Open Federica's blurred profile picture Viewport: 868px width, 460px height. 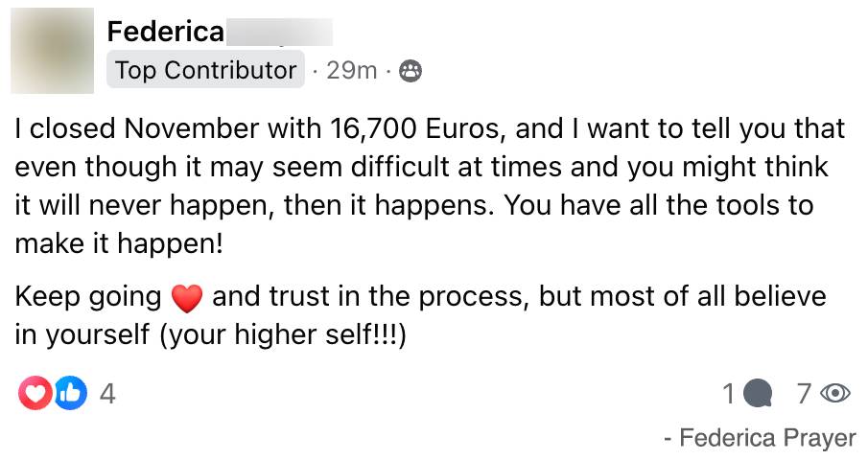coord(52,50)
